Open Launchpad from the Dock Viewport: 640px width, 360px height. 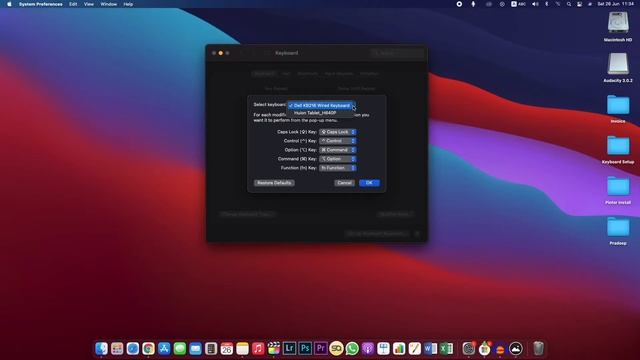[x=117, y=349]
